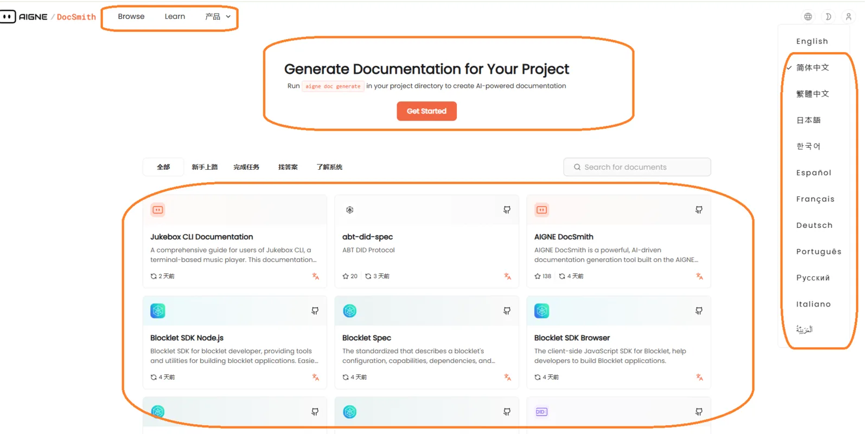Open the 完成任务 tab
The image size is (868, 434).
[x=246, y=167]
